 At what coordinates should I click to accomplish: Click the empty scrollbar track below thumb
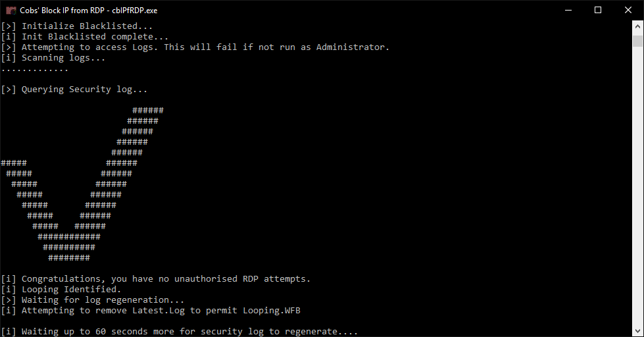[637, 185]
